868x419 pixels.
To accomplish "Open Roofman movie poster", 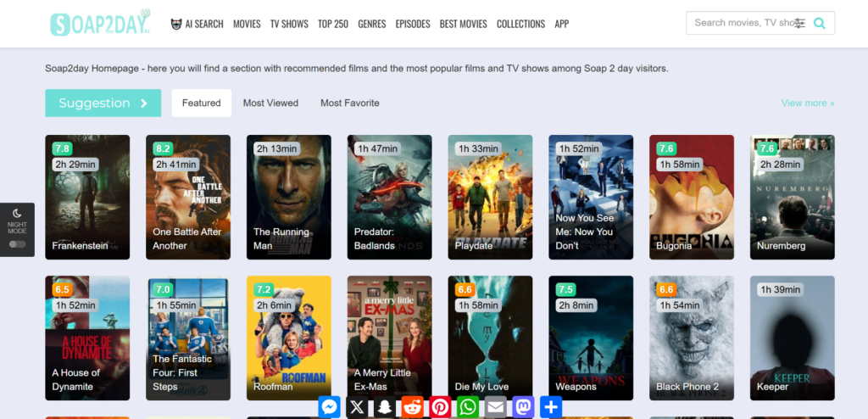I will coord(289,338).
